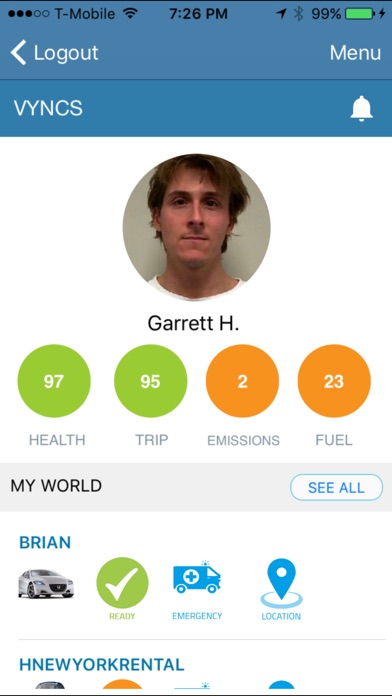Open the Health score circle showing 97

point(54,381)
